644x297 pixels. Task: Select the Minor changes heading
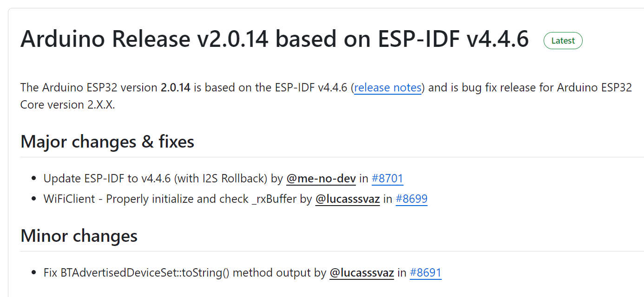point(79,236)
